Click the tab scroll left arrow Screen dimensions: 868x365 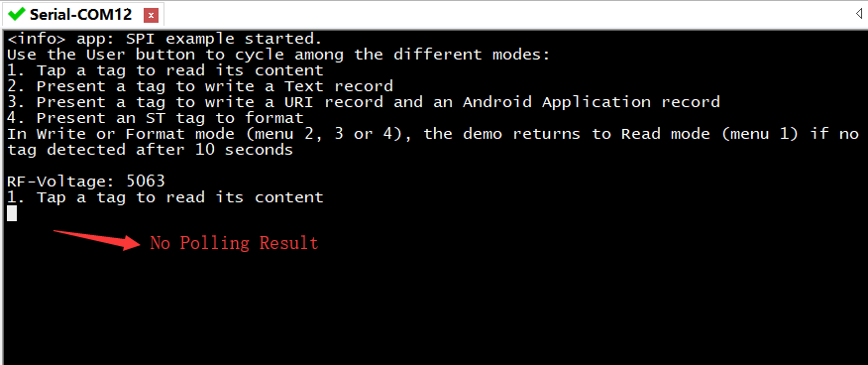point(859,13)
